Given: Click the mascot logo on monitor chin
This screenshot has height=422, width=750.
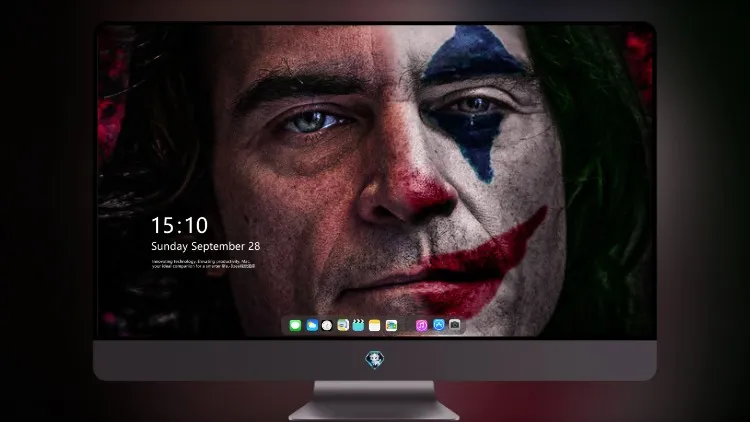Looking at the screenshot, I should pos(375,359).
